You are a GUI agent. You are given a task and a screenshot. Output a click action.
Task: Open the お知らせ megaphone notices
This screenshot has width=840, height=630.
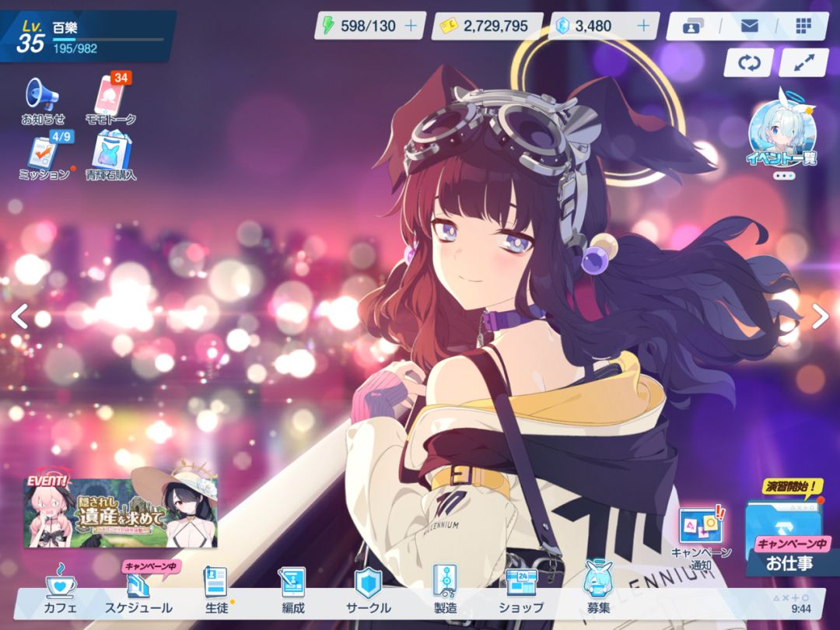click(x=43, y=101)
